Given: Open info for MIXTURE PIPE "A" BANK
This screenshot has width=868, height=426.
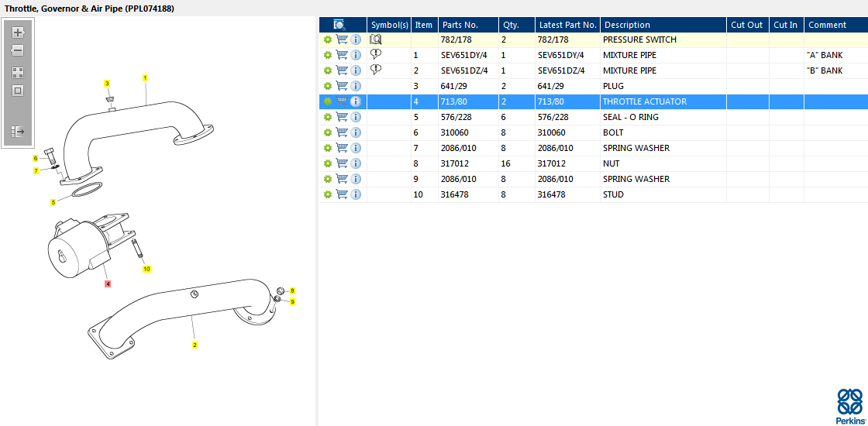Looking at the screenshot, I should tap(356, 55).
